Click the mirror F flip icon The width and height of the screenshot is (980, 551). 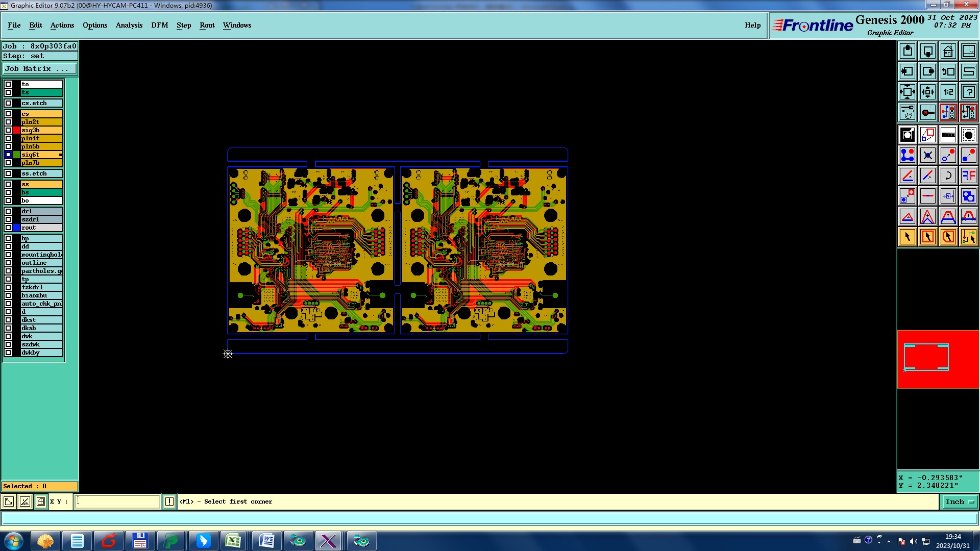969,176
